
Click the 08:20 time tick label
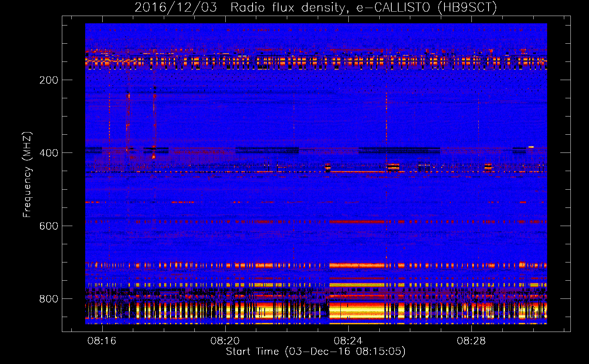tap(225, 341)
